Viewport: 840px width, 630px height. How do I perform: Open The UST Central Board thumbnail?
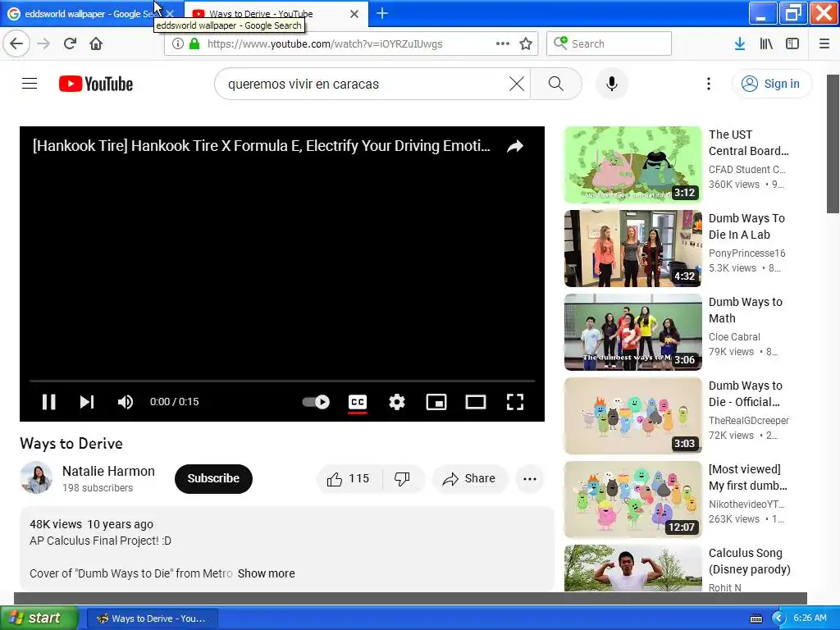(x=632, y=164)
